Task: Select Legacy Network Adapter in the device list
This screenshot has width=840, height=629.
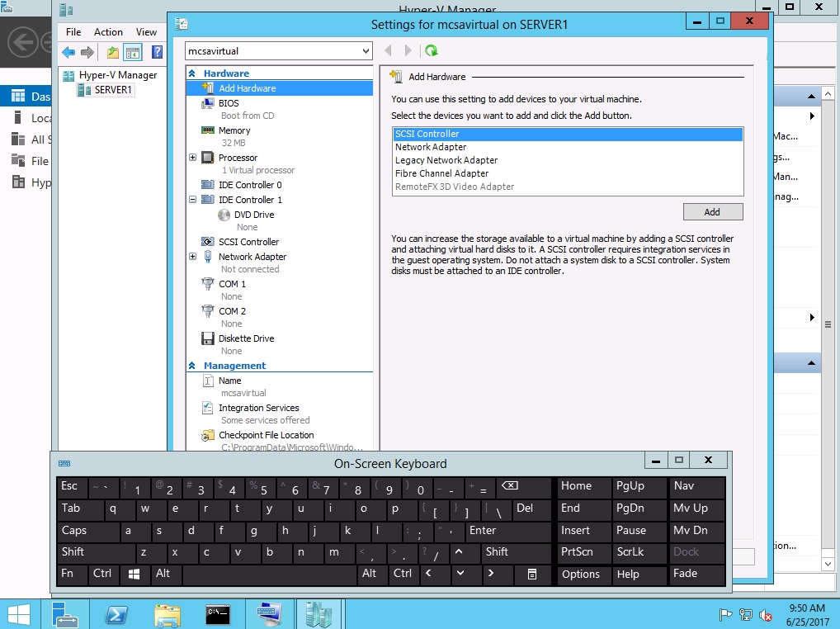Action: (568, 160)
